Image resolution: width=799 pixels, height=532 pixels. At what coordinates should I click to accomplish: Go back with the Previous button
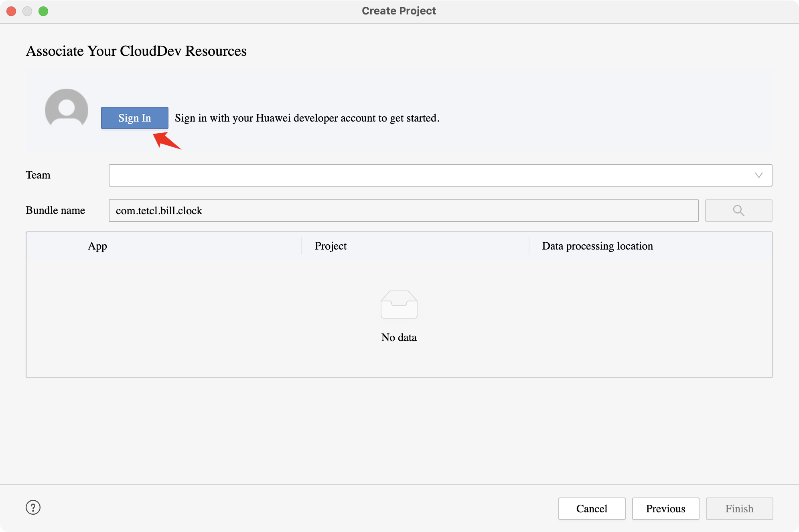tap(665, 509)
